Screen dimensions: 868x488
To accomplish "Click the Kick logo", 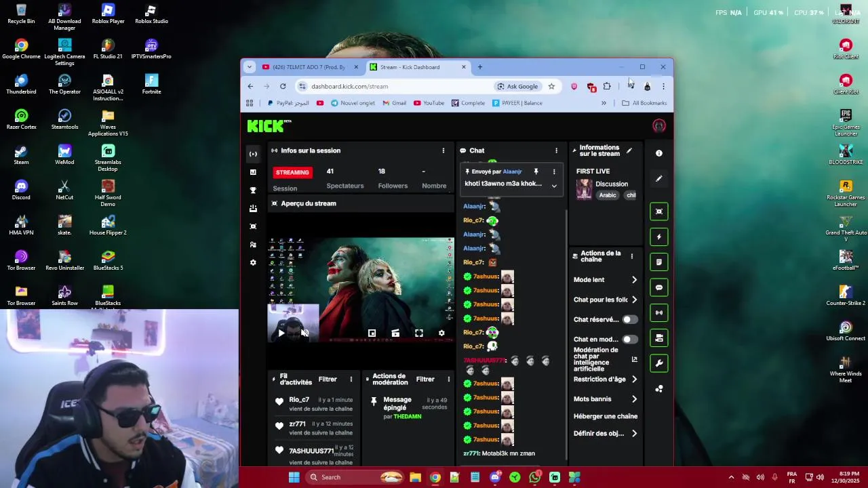I will pos(269,126).
